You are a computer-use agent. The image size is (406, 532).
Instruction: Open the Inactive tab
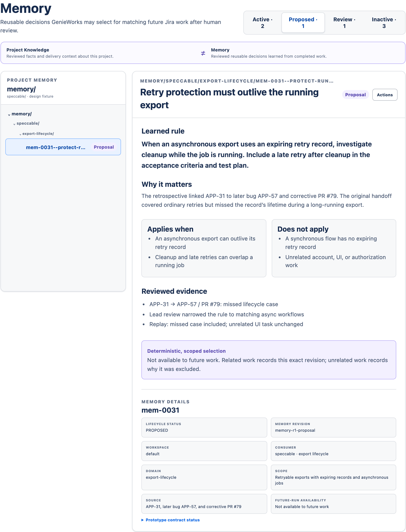click(384, 23)
